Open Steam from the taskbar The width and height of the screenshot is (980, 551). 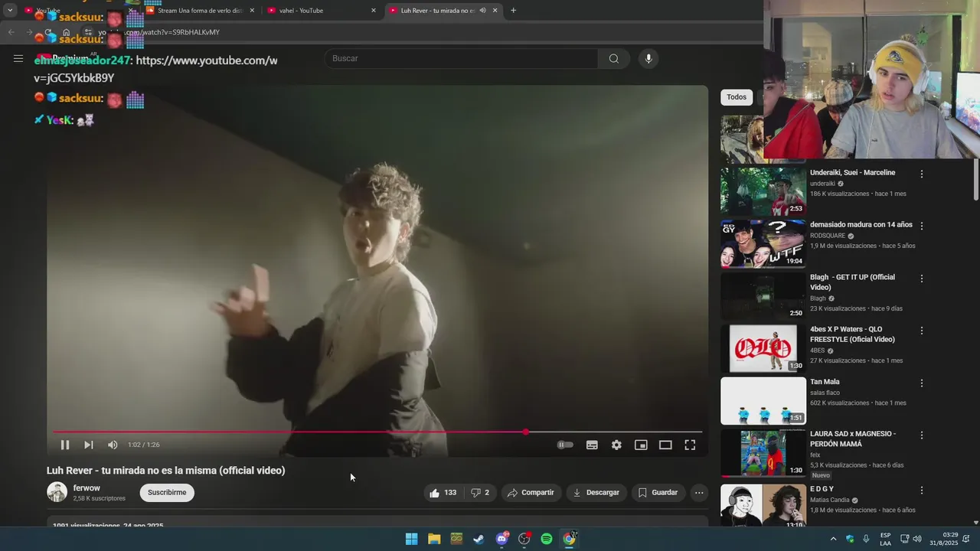(x=479, y=539)
